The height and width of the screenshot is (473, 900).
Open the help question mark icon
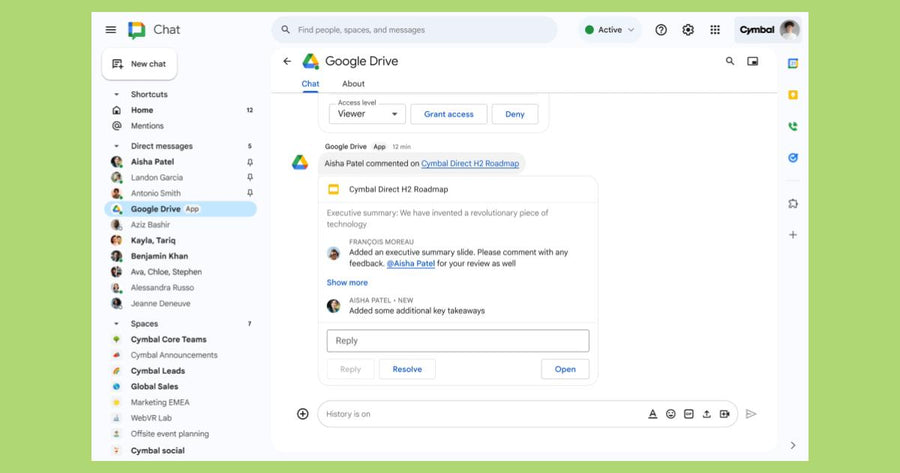(x=661, y=30)
